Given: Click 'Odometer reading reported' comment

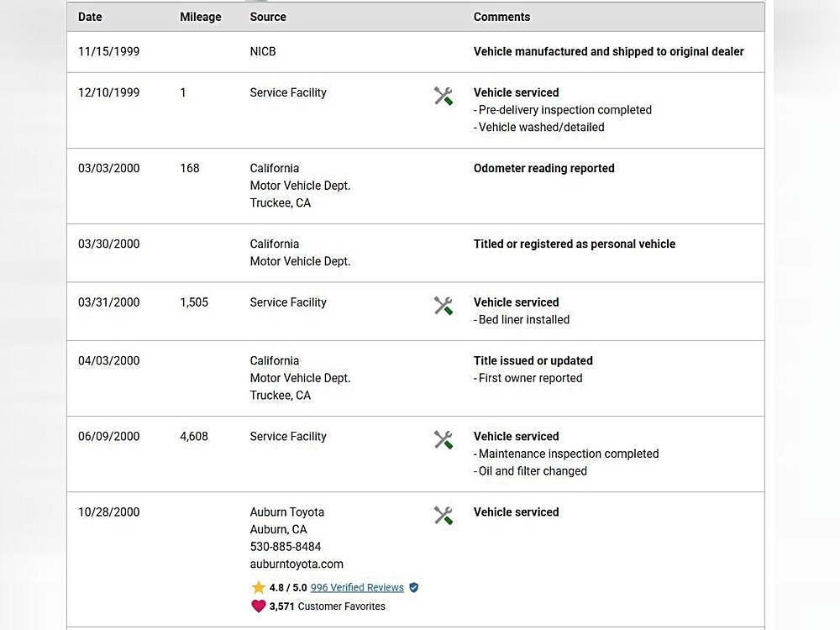Looking at the screenshot, I should click(544, 168).
